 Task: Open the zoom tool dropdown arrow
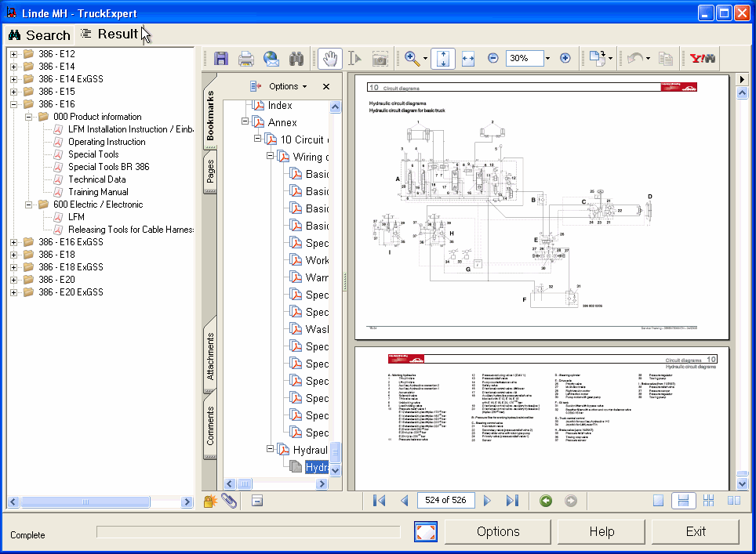(x=425, y=59)
